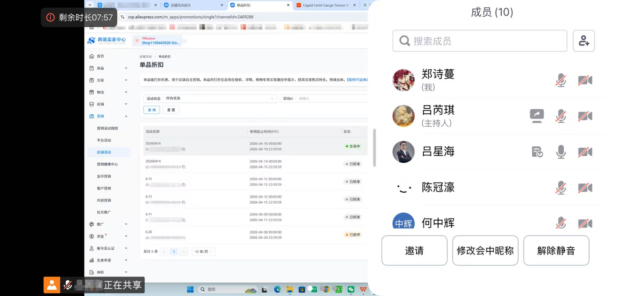Click the 首页 home icon in sidebar
The width and height of the screenshot is (644, 296).
click(x=92, y=56)
